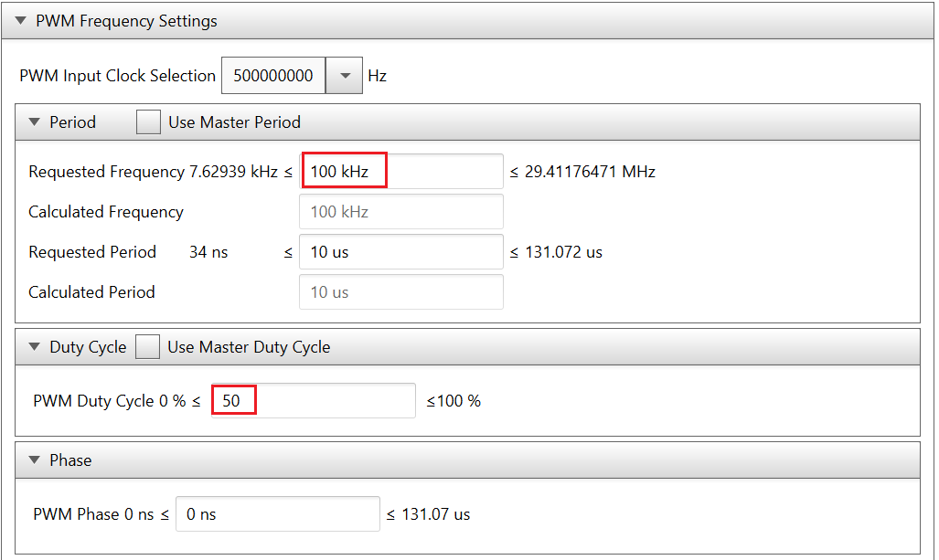
Task: Collapse the Period section arrow
Action: [x=35, y=122]
